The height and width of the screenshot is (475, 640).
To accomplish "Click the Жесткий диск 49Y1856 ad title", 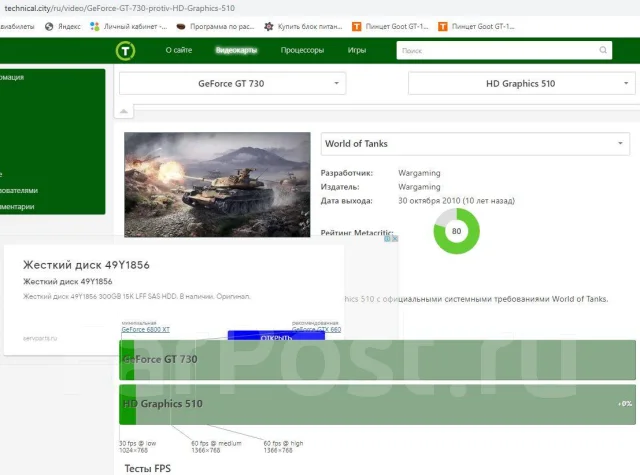I will pos(86,265).
